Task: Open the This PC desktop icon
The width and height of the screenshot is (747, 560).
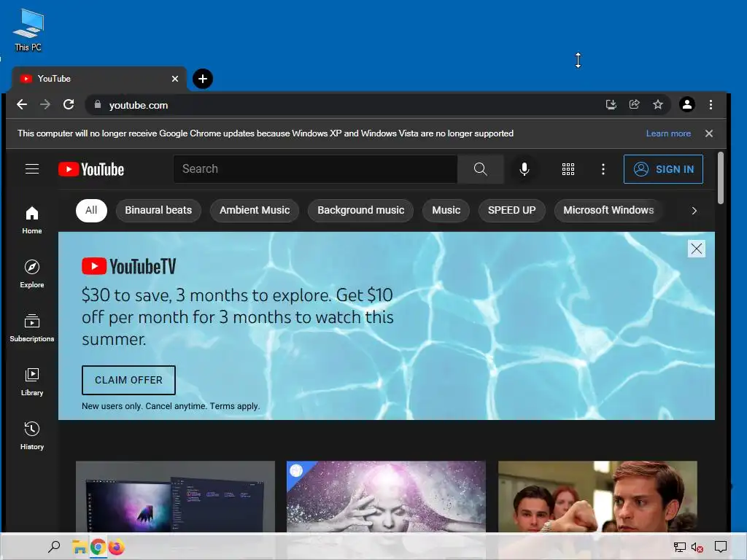Action: tap(28, 30)
